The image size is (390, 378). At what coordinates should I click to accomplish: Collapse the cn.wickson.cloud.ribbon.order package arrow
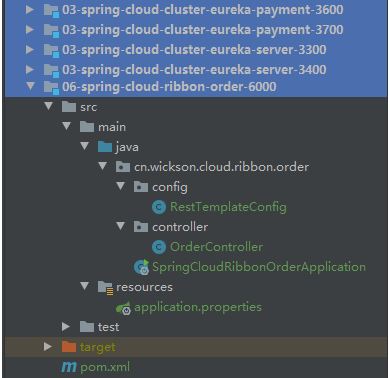click(x=103, y=166)
